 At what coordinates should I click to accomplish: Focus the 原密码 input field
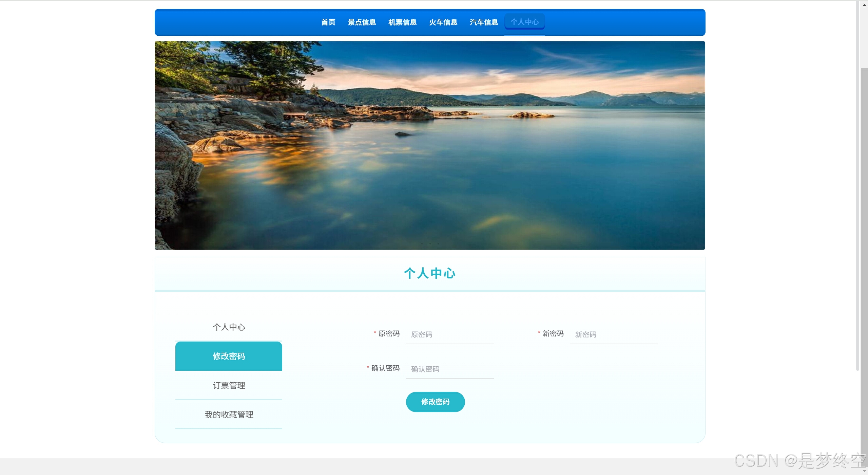click(x=449, y=334)
